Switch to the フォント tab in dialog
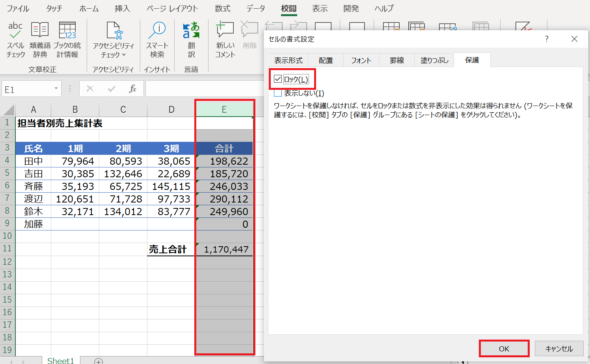Viewport: 590px width, 364px height. click(x=361, y=60)
